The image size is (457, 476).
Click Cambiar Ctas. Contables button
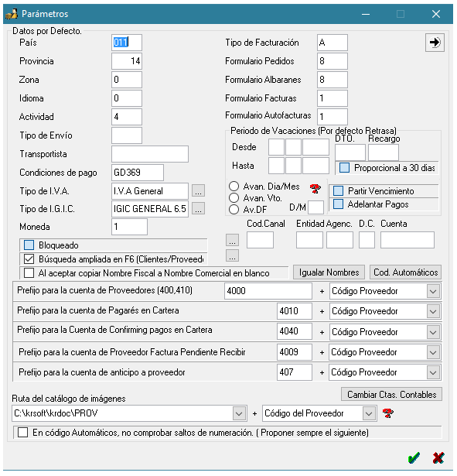pos(391,394)
